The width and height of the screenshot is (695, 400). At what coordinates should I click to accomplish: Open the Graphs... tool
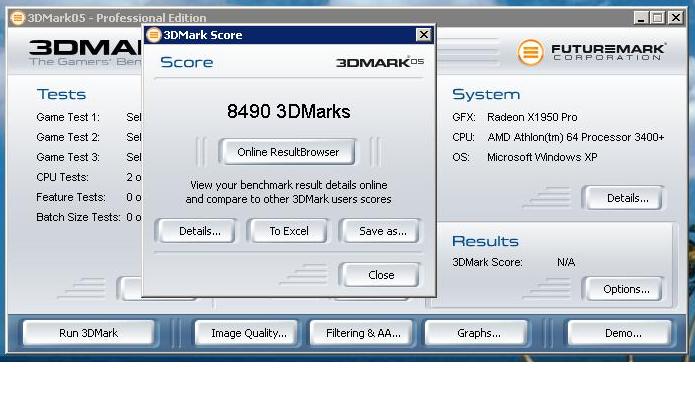click(477, 333)
